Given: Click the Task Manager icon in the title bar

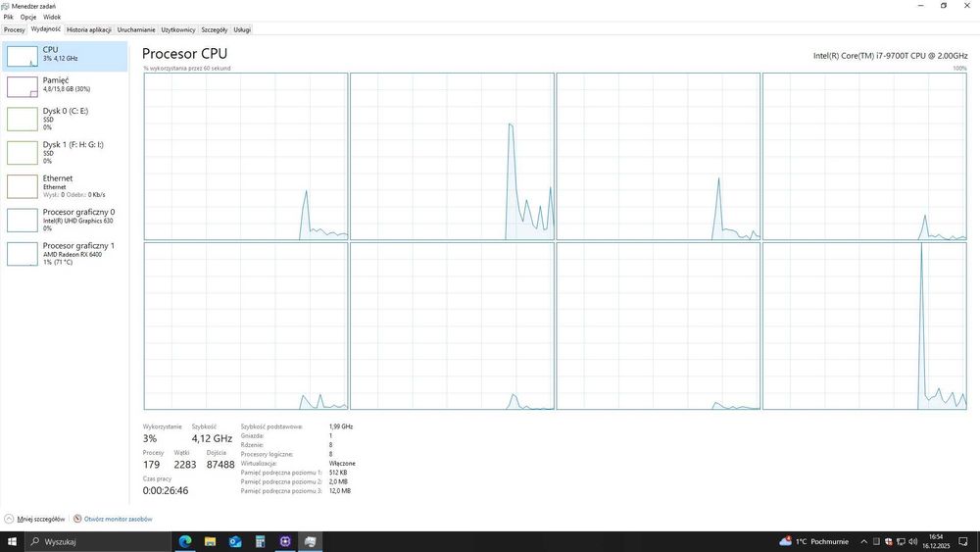Looking at the screenshot, I should (x=6, y=6).
